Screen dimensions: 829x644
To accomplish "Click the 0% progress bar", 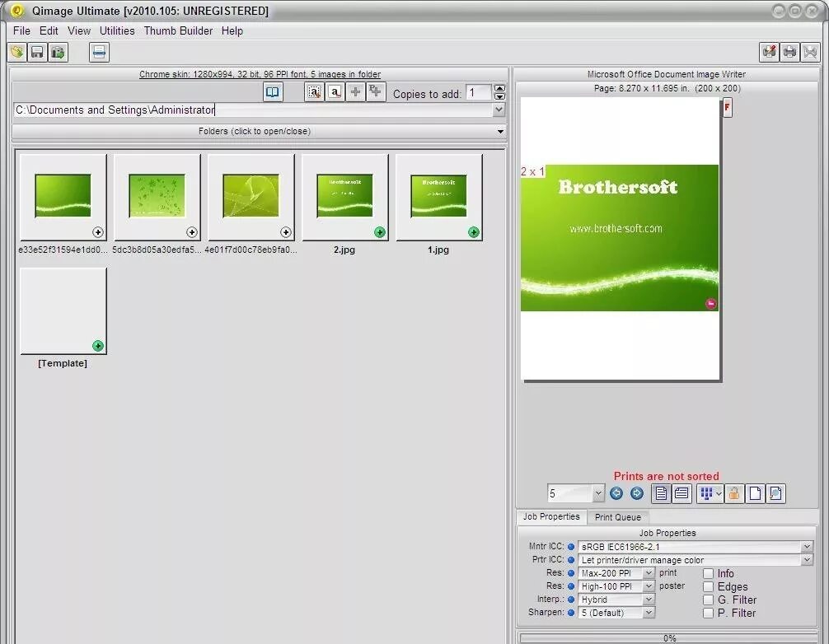I will coord(669,638).
